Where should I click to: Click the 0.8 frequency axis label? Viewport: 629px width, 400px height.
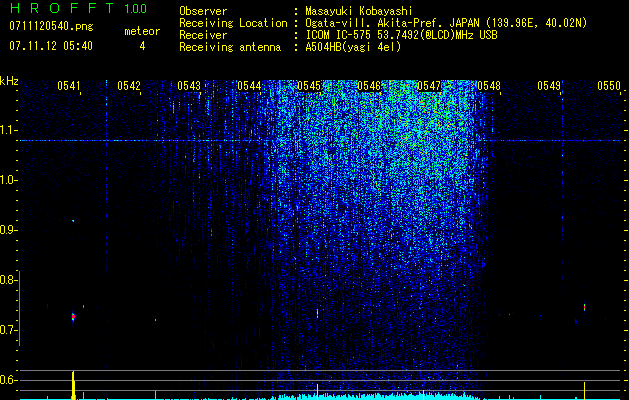click(x=8, y=280)
